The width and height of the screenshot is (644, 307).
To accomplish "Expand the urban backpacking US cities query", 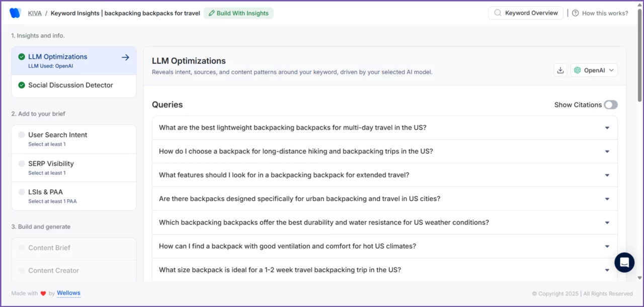I will coord(607,198).
